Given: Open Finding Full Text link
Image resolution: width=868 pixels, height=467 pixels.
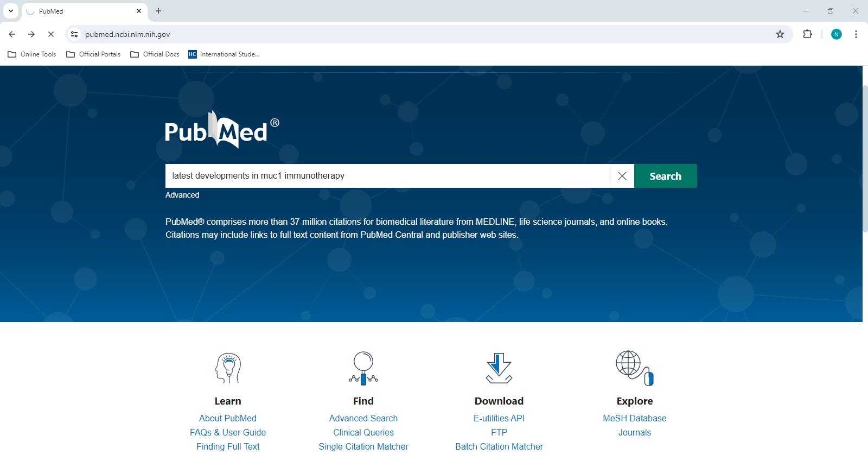Looking at the screenshot, I should click(228, 446).
